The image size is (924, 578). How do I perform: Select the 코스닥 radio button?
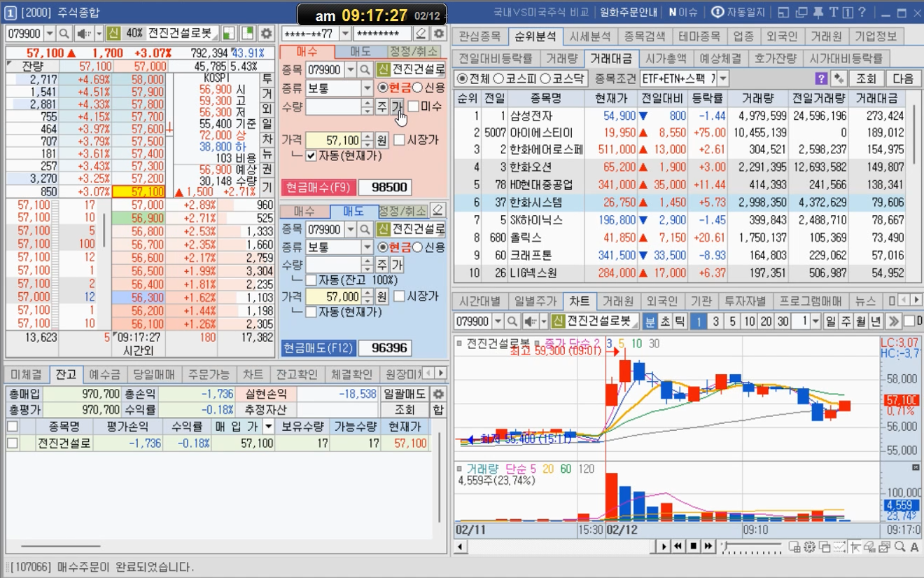(545, 78)
